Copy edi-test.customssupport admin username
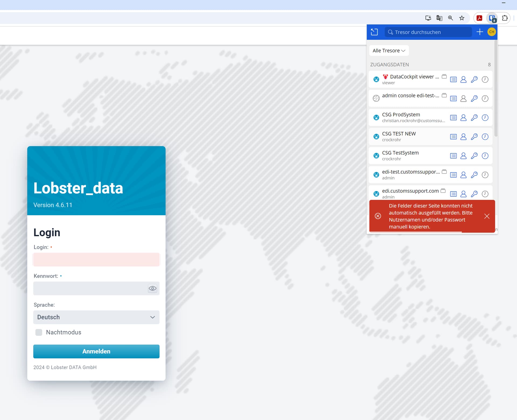The height and width of the screenshot is (420, 517). [x=463, y=175]
